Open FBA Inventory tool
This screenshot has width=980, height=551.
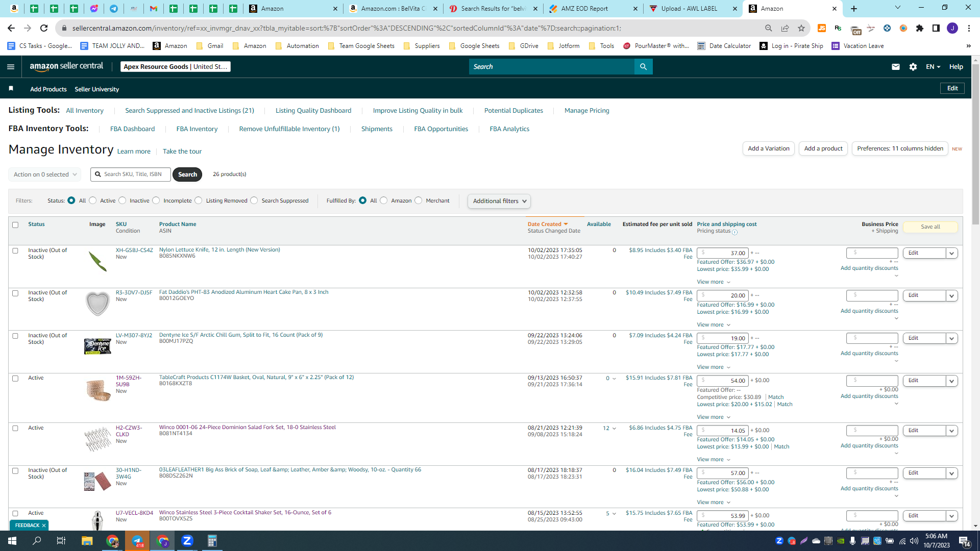pyautogui.click(x=197, y=129)
